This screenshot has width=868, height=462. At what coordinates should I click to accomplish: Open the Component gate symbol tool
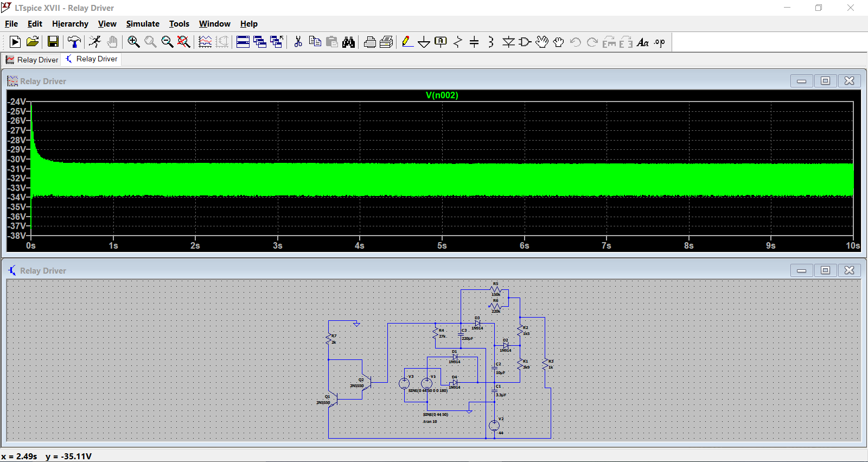click(x=525, y=42)
